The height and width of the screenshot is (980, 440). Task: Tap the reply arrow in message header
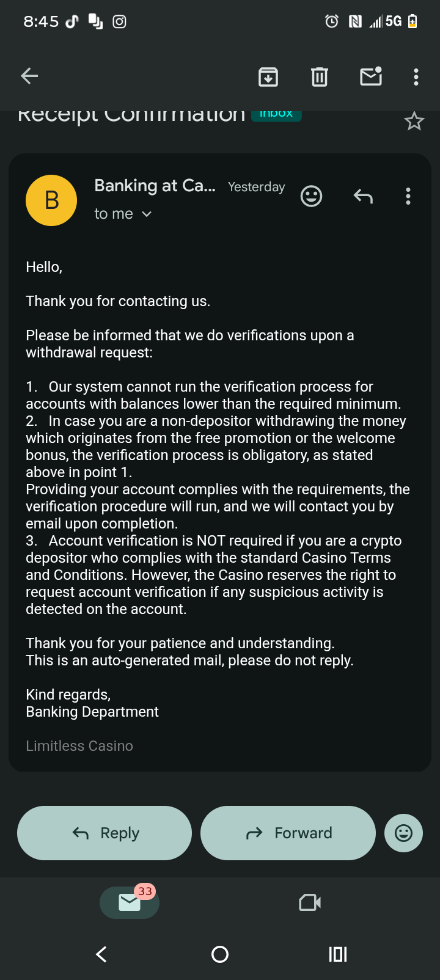pos(363,196)
